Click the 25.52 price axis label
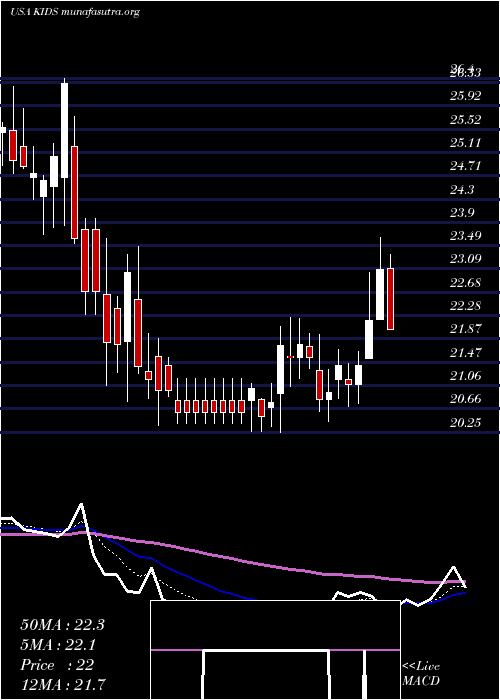This screenshot has width=500, height=700. [x=465, y=119]
